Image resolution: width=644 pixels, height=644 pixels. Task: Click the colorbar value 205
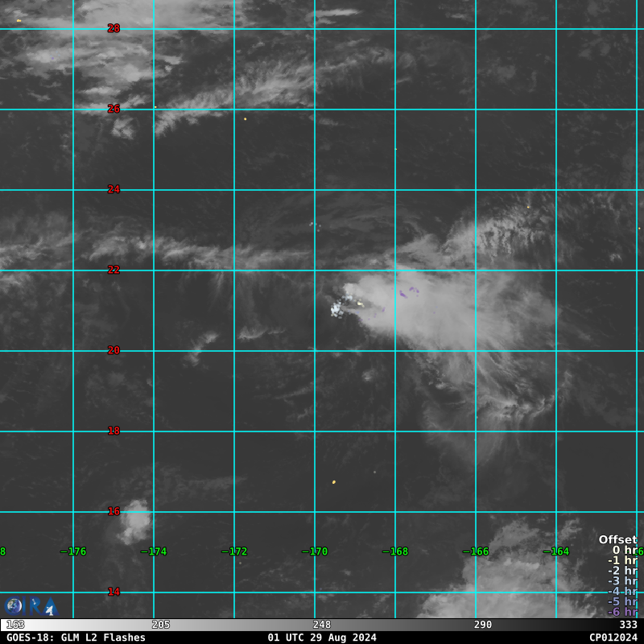point(160,625)
